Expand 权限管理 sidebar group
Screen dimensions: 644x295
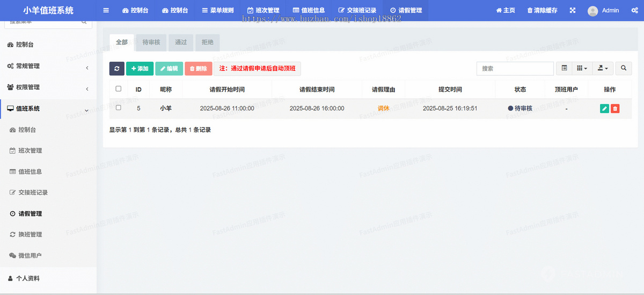click(48, 87)
